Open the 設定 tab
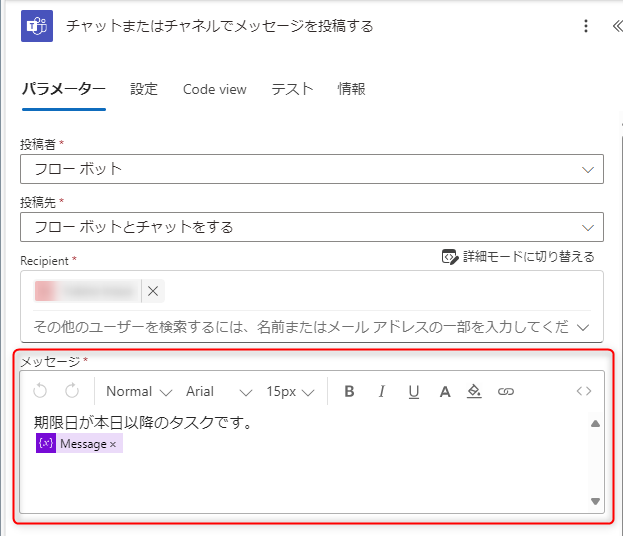 pyautogui.click(x=144, y=89)
